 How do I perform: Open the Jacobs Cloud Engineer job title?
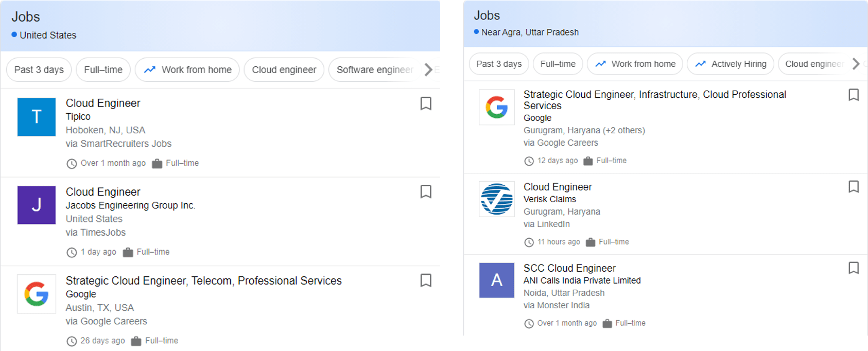(103, 191)
